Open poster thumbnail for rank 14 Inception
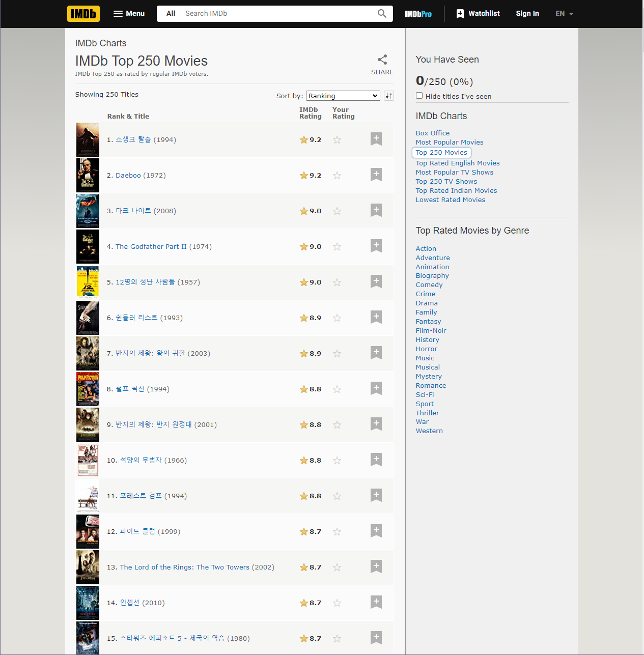The image size is (644, 655). click(x=88, y=603)
